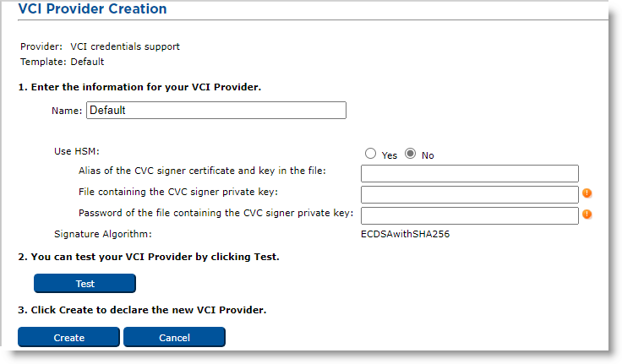This screenshot has width=622, height=364.
Task: Click the Template: Default text
Action: click(x=62, y=62)
